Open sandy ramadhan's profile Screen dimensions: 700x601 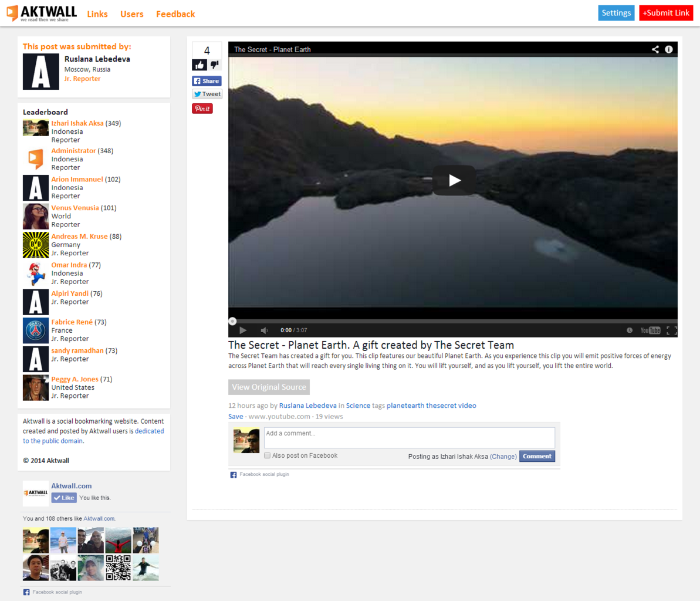[x=77, y=351]
